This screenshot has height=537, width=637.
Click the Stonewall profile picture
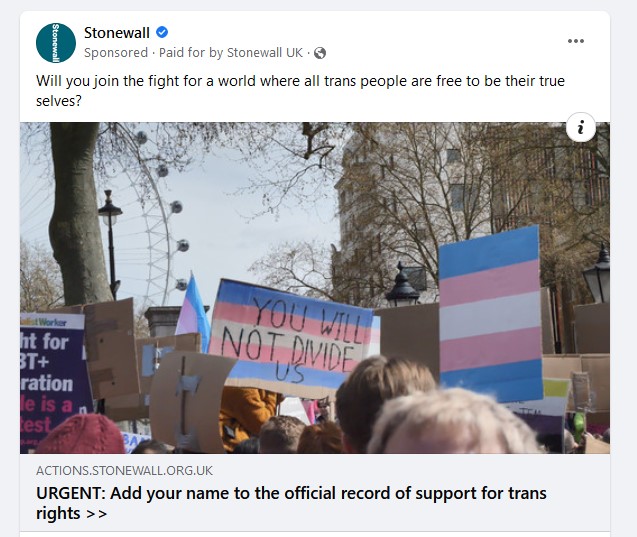(56, 43)
